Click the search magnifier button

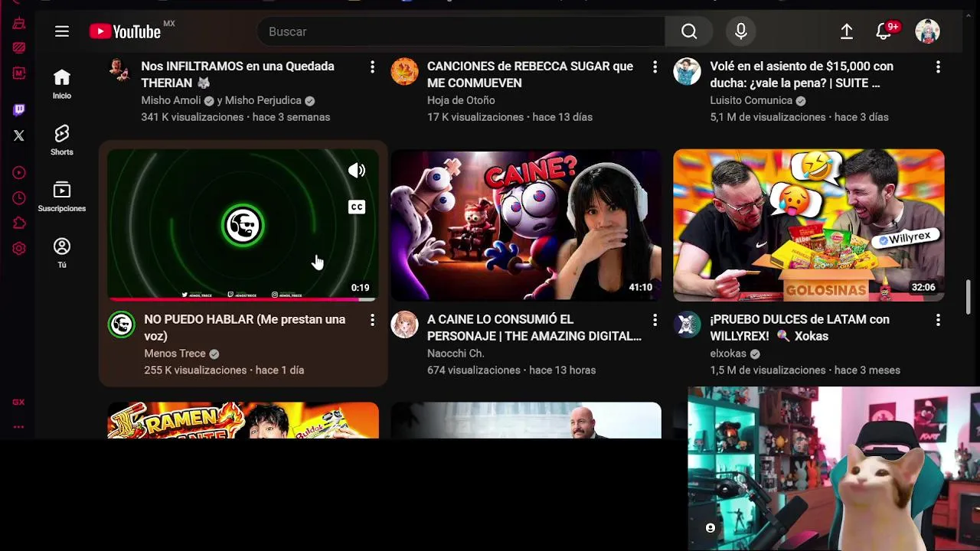(689, 31)
